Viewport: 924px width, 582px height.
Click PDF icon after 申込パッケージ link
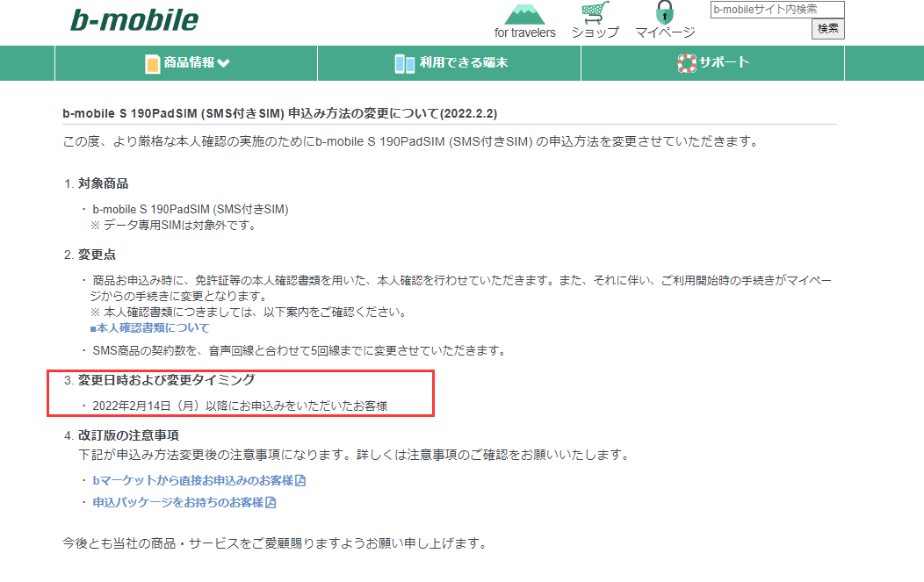tap(271, 502)
